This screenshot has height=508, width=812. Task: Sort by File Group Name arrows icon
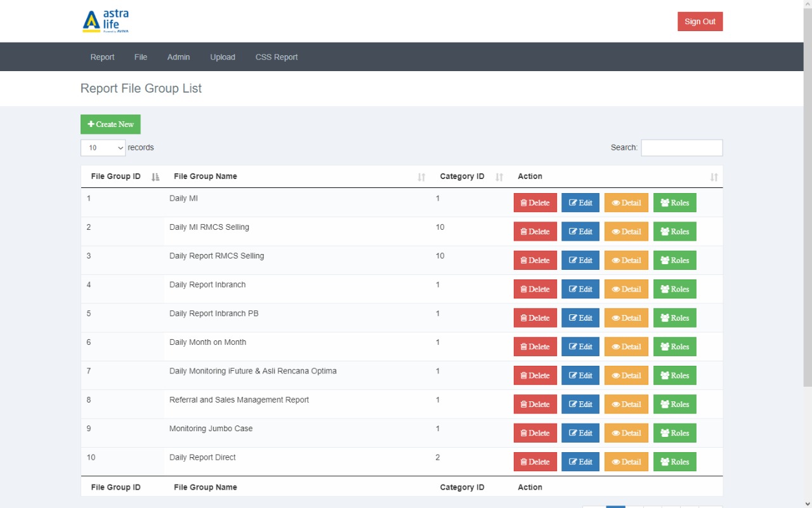tap(421, 177)
